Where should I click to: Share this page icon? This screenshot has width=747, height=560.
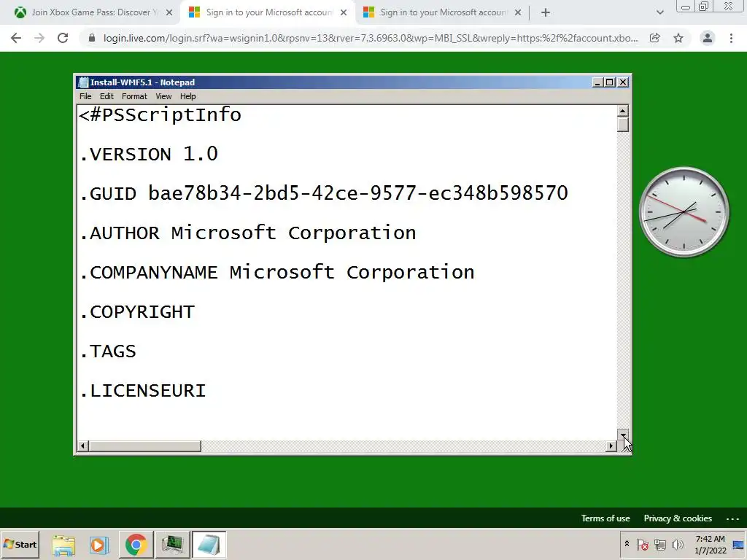pyautogui.click(x=655, y=38)
